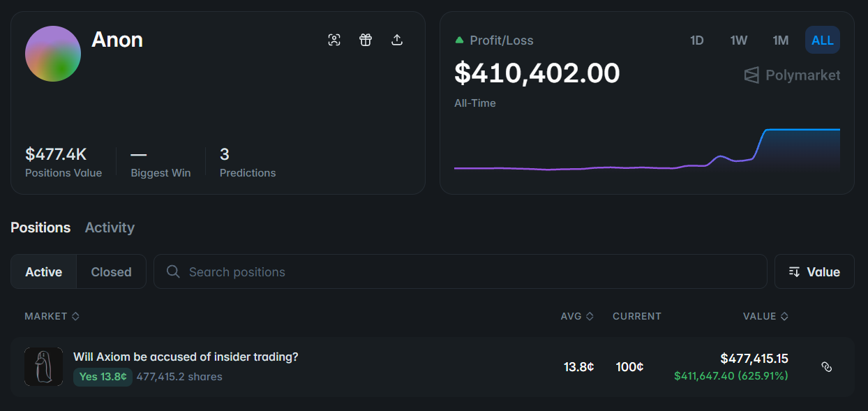Click the profile scan icon next to Anon
The width and height of the screenshot is (868, 411).
click(334, 40)
